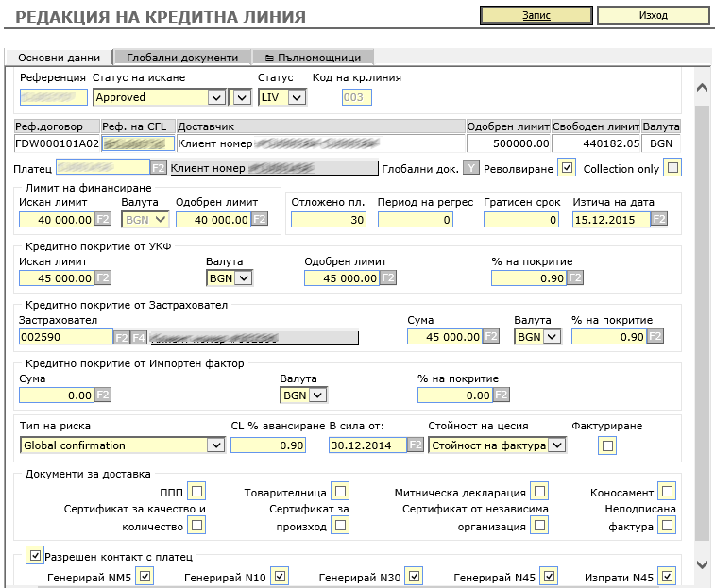Check the ППП document checkbox

197,492
